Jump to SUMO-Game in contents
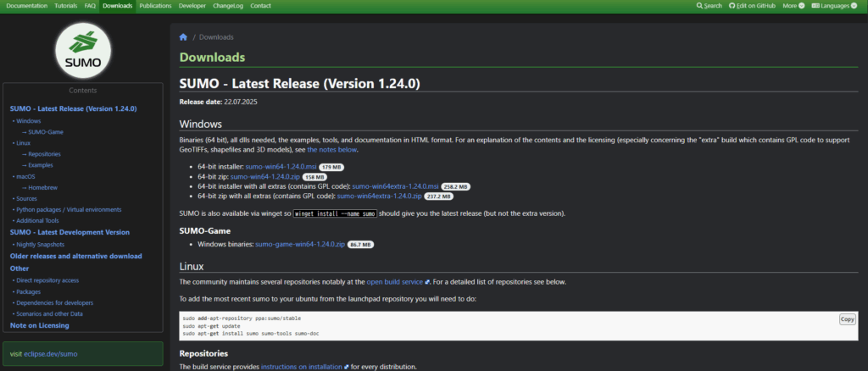Image resolution: width=868 pixels, height=371 pixels. [46, 132]
